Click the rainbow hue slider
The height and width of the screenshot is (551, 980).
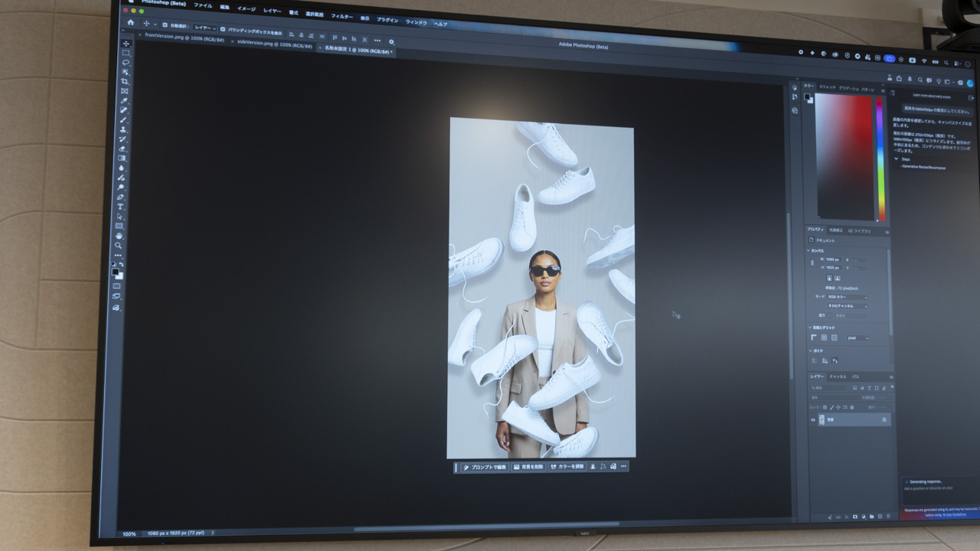click(x=880, y=159)
